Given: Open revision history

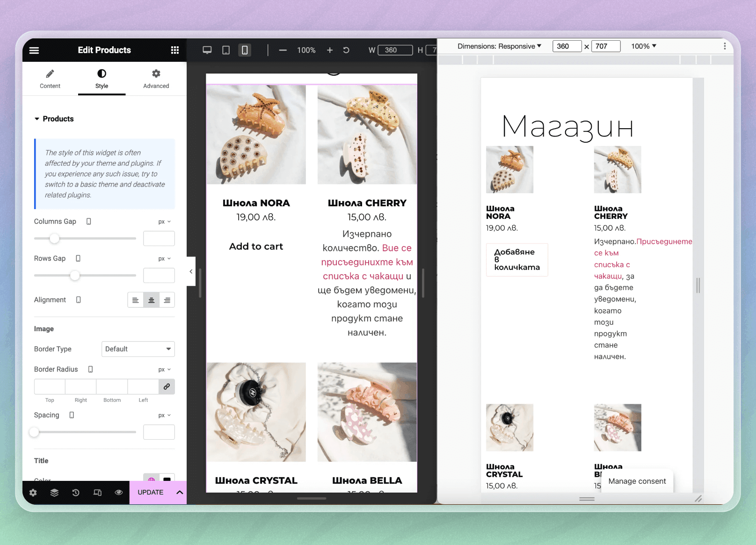Looking at the screenshot, I should 76,492.
